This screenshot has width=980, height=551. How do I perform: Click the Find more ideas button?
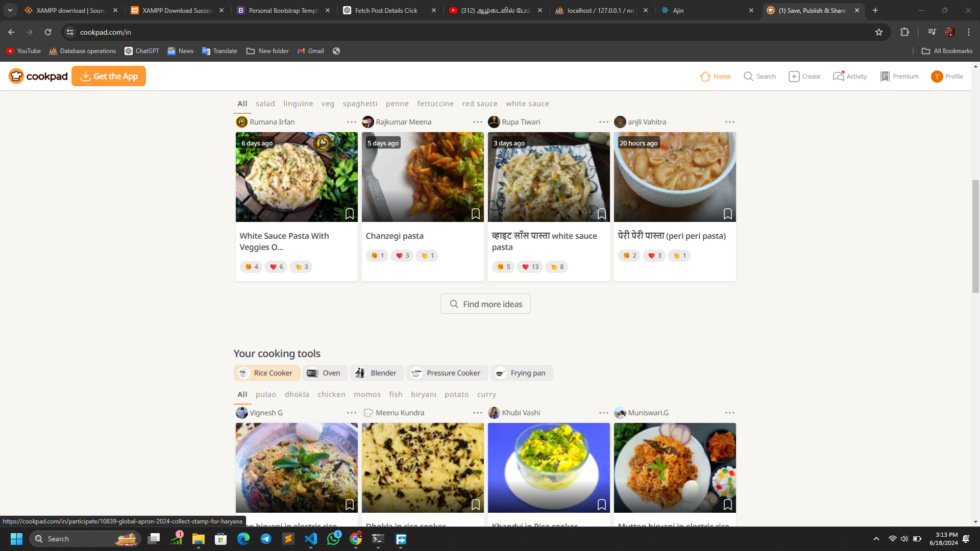(485, 304)
